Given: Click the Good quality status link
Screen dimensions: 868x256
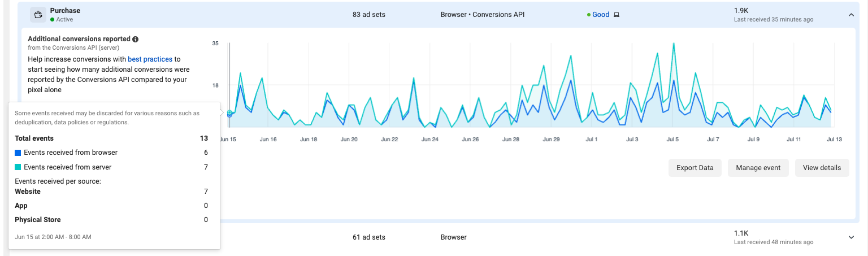Looking at the screenshot, I should [600, 15].
